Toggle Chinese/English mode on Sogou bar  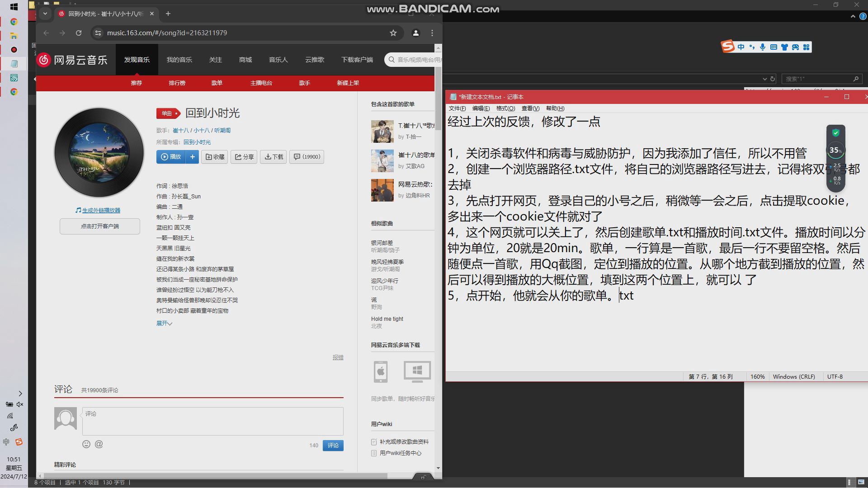point(741,47)
